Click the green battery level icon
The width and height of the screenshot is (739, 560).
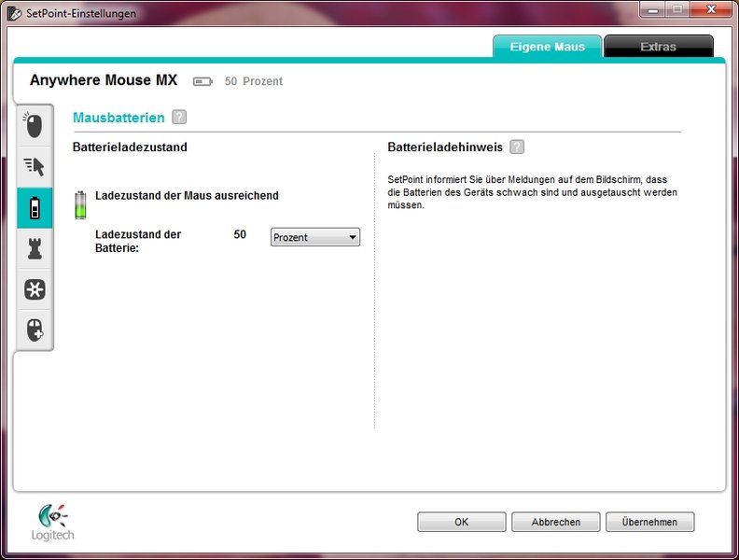click(x=80, y=204)
